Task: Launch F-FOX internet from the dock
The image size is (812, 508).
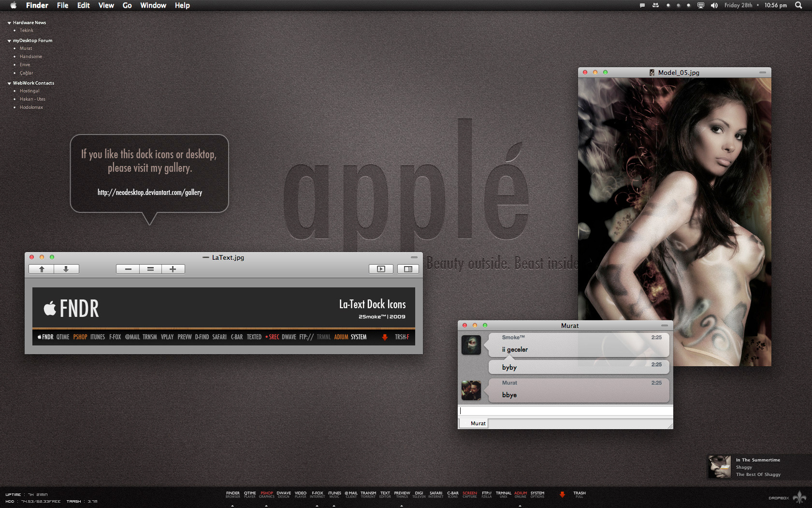Action: [318, 494]
